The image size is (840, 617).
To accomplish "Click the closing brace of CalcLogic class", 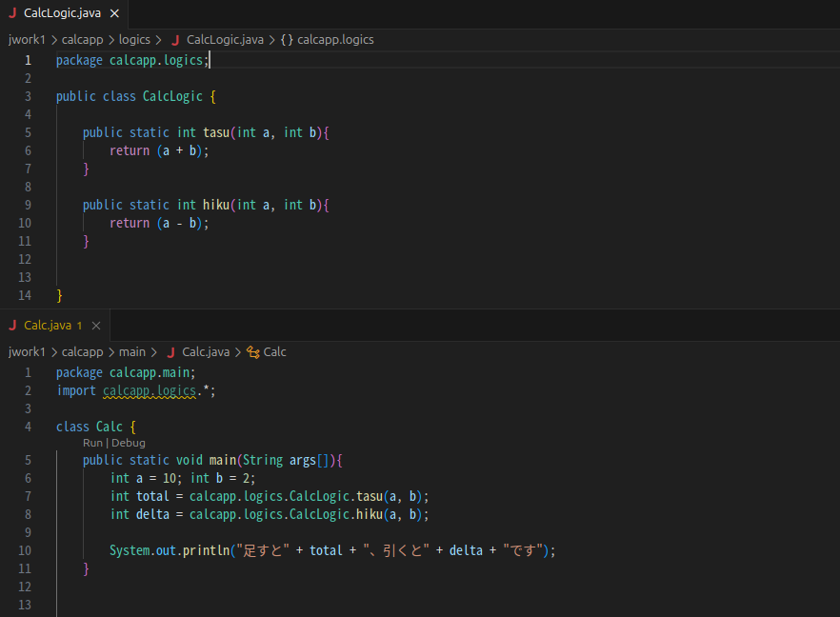I will point(59,295).
